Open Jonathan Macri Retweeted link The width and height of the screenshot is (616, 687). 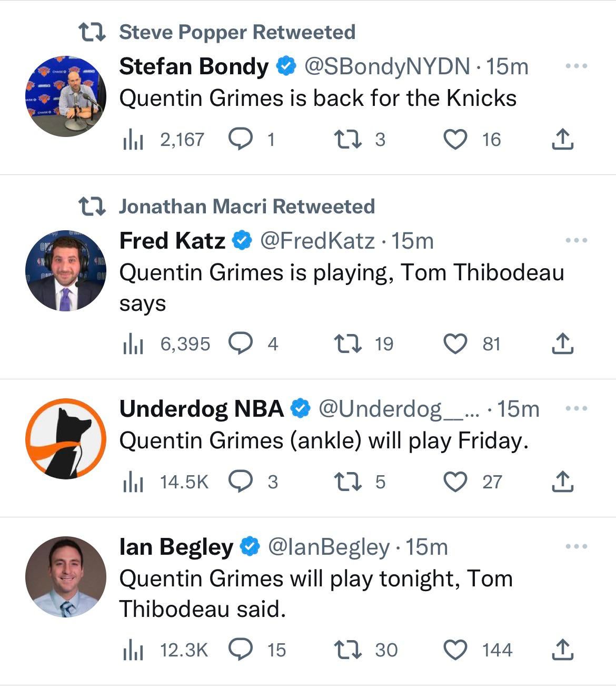pyautogui.click(x=246, y=207)
